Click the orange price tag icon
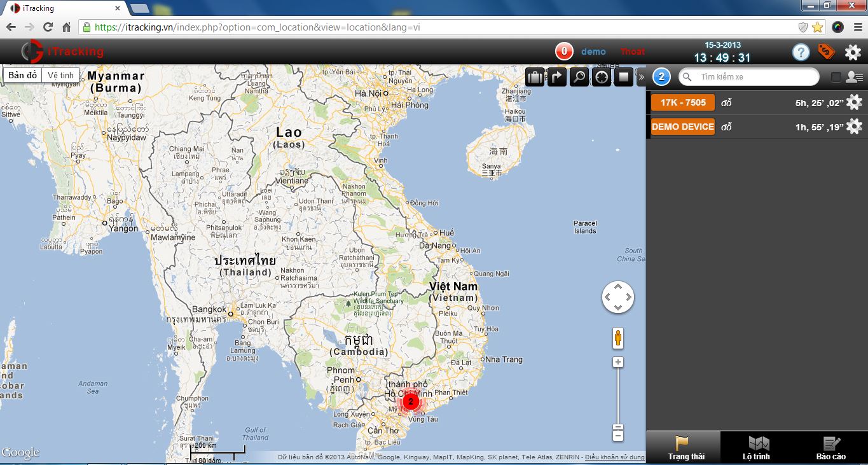The image size is (868, 465). coord(826,52)
